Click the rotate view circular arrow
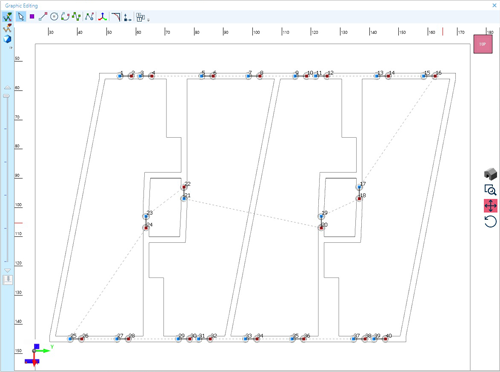This screenshot has height=372, width=500. 490,221
